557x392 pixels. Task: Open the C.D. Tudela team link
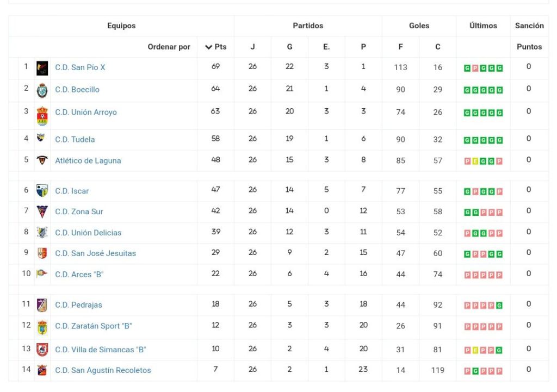75,139
